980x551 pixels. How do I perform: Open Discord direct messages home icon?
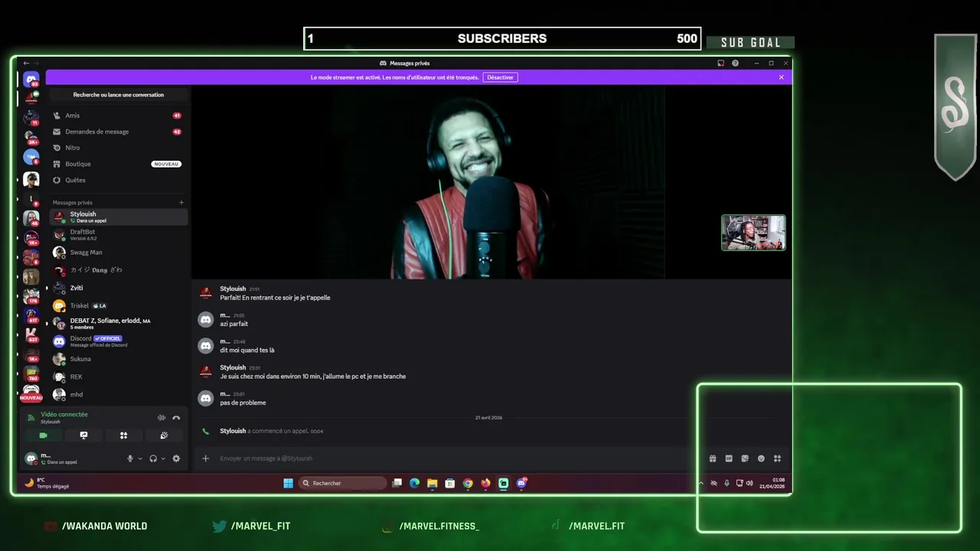tap(31, 80)
